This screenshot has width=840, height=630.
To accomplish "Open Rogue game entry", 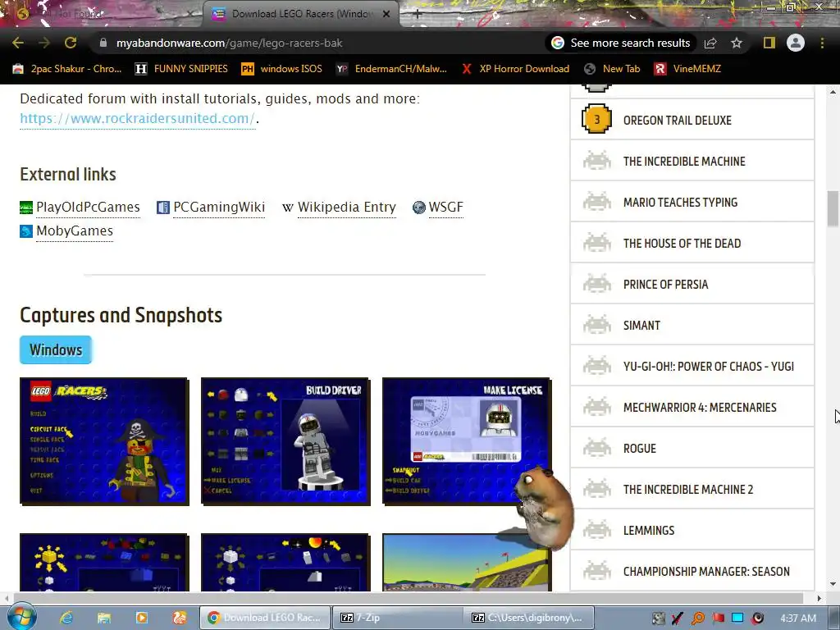I will click(640, 449).
